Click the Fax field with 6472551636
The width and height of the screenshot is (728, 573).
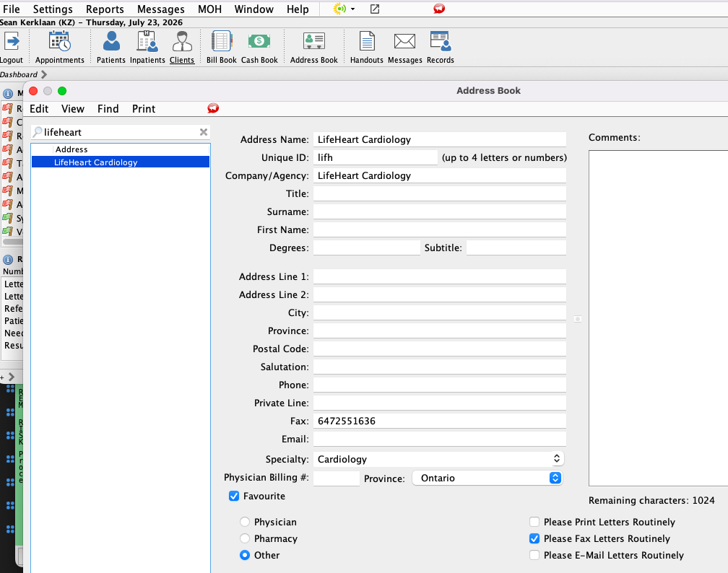(440, 421)
